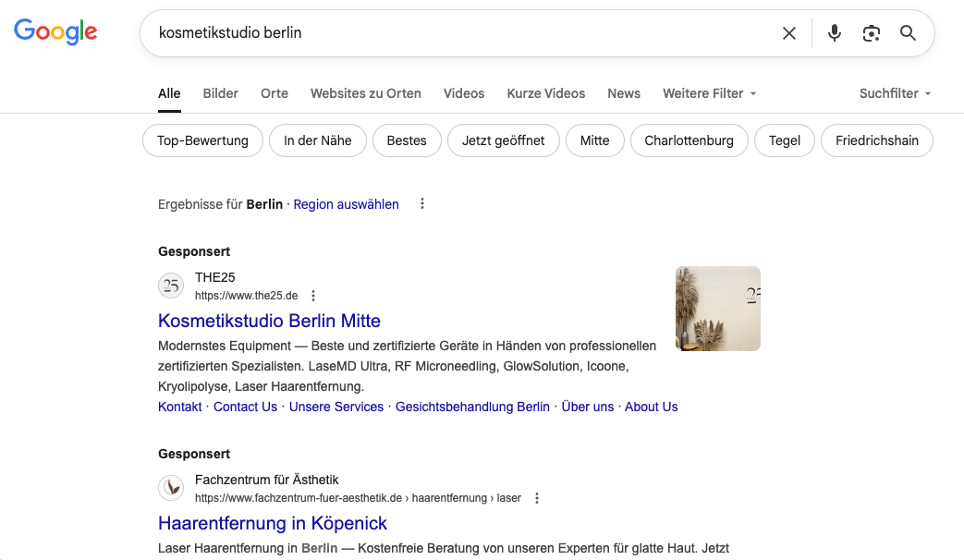Open the THE25 ad thumbnail image
The width and height of the screenshot is (964, 560).
pos(718,309)
